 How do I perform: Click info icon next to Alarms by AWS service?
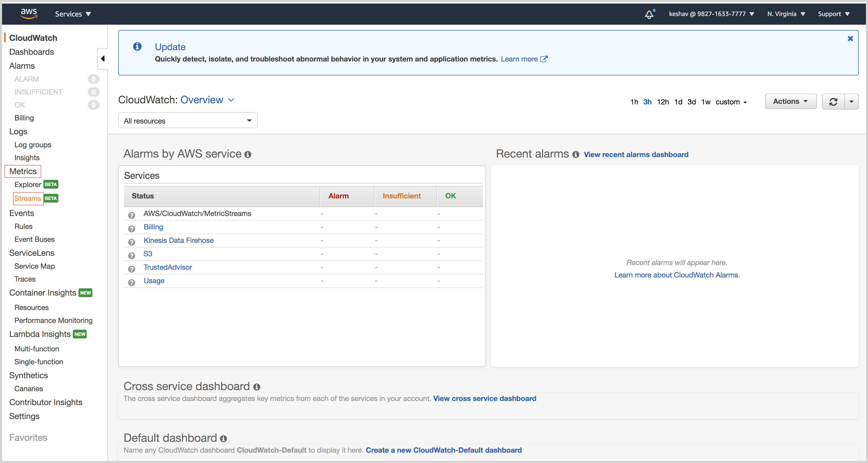(x=248, y=155)
